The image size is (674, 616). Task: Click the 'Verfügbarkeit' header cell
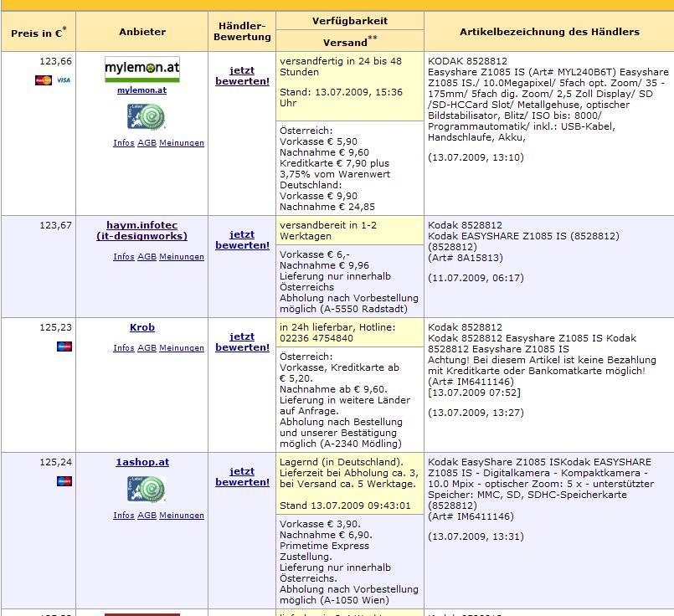(350, 21)
